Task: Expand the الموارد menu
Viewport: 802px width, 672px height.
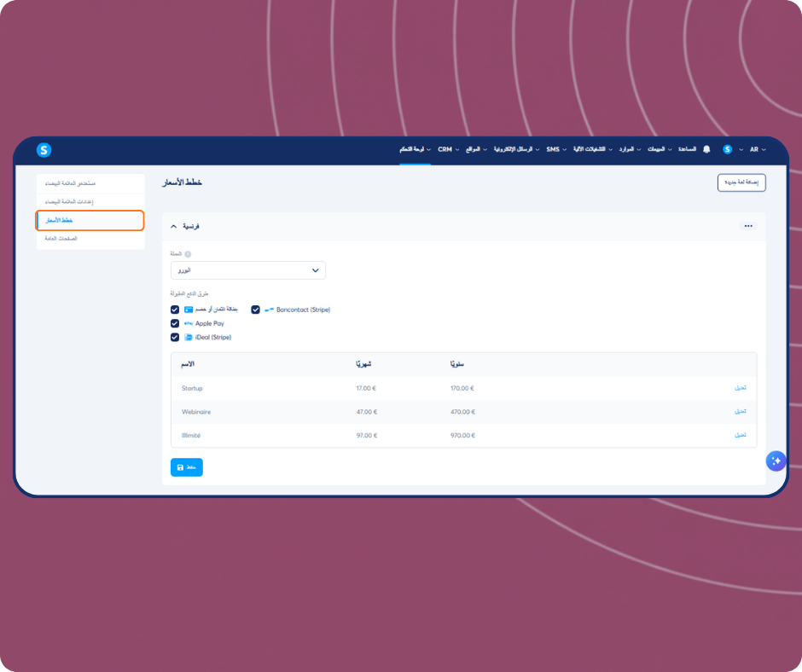Action: (630, 149)
